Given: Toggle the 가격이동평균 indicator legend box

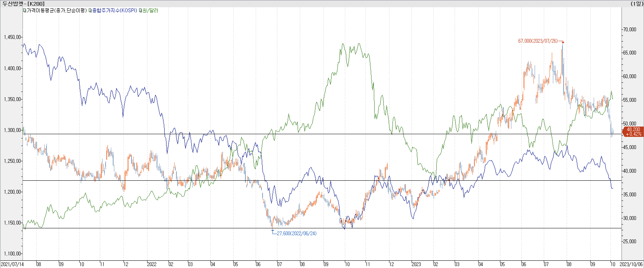Looking at the screenshot, I should click(x=25, y=10).
